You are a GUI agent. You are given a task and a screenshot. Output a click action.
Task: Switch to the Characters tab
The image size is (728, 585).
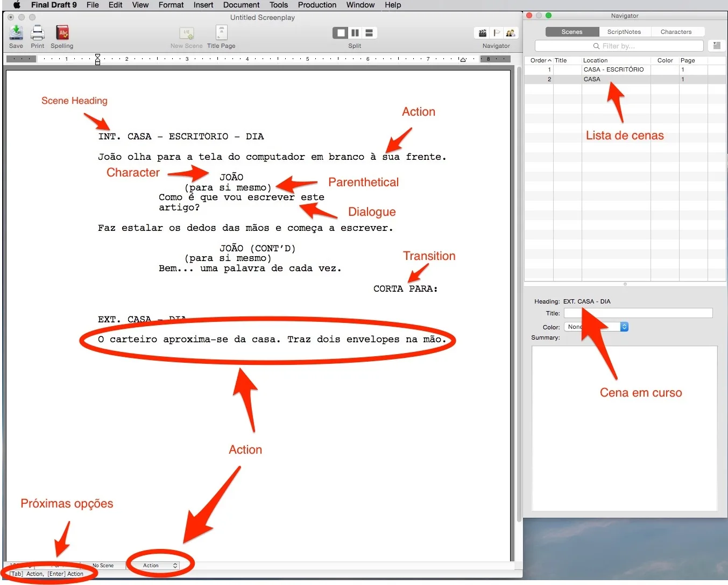(676, 32)
